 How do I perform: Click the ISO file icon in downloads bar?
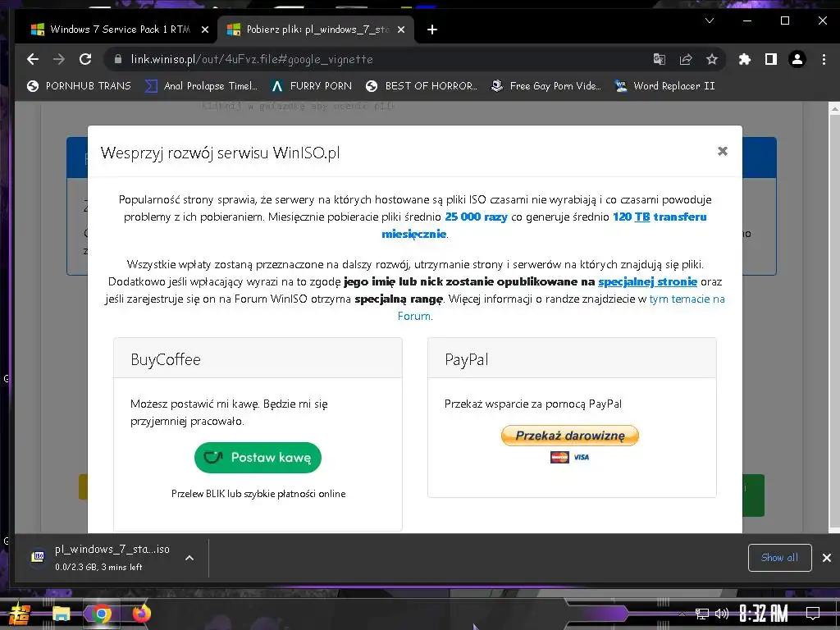38,557
